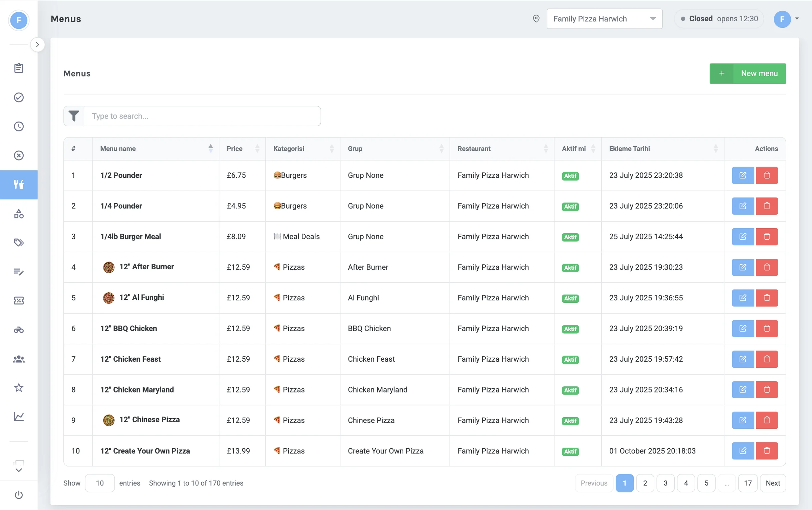The width and height of the screenshot is (812, 510).
Task: Expand more sidebar items with down chevron
Action: click(19, 470)
